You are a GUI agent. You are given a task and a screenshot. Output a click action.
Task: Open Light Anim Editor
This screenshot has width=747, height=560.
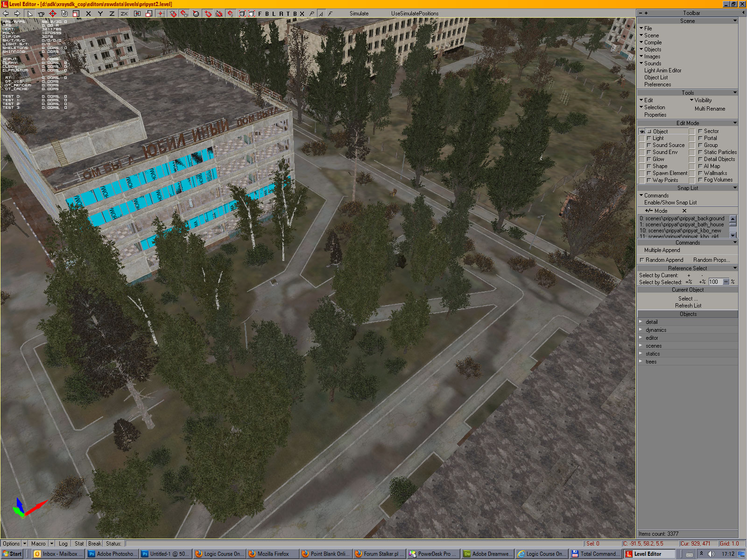point(662,70)
